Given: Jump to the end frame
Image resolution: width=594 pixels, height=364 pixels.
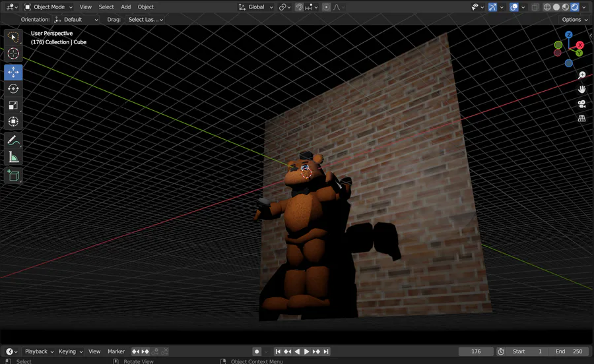Looking at the screenshot, I should 326,351.
